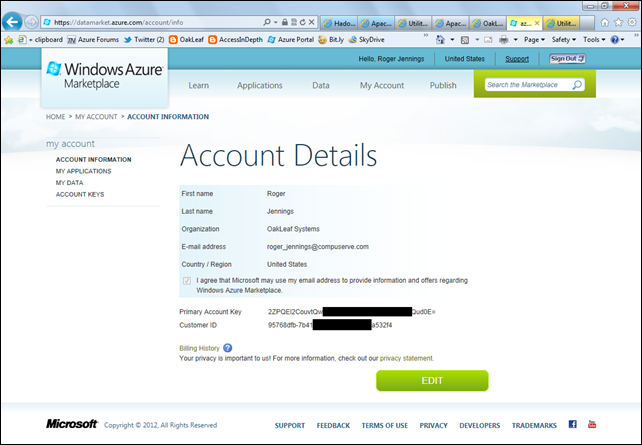Expand the Home icon dropdown arrow

click(x=452, y=40)
